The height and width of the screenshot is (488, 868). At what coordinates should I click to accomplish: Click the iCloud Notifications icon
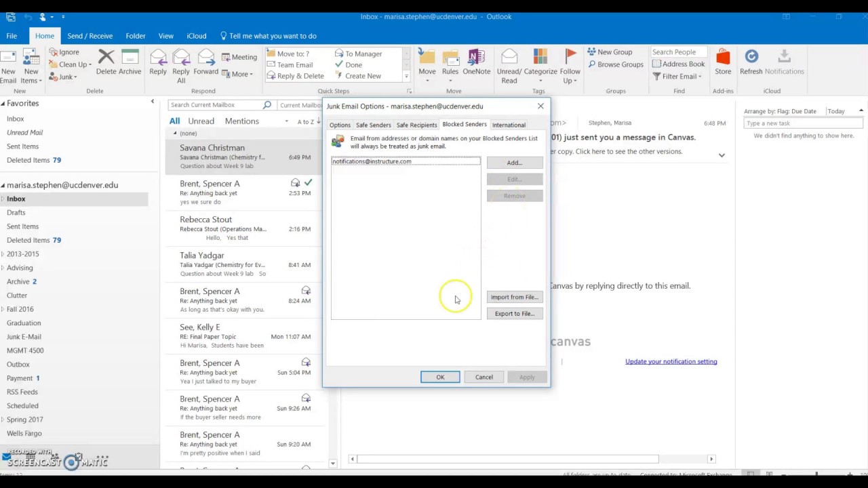click(x=785, y=62)
